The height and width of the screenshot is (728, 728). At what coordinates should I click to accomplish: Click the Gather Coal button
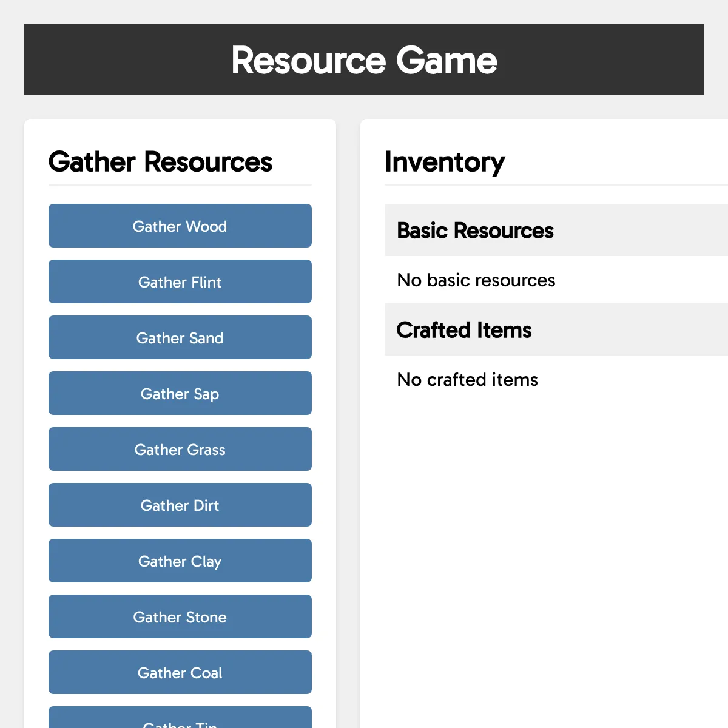pyautogui.click(x=180, y=672)
